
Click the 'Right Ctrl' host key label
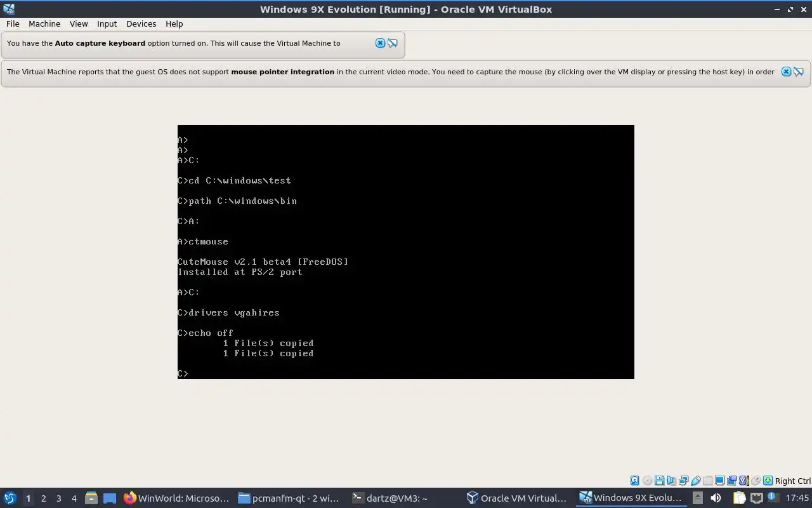(792, 481)
